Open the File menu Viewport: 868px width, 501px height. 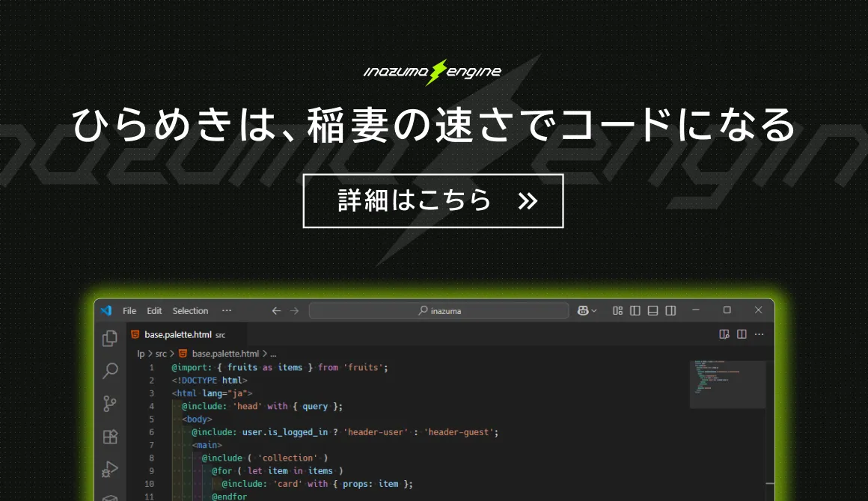(129, 311)
